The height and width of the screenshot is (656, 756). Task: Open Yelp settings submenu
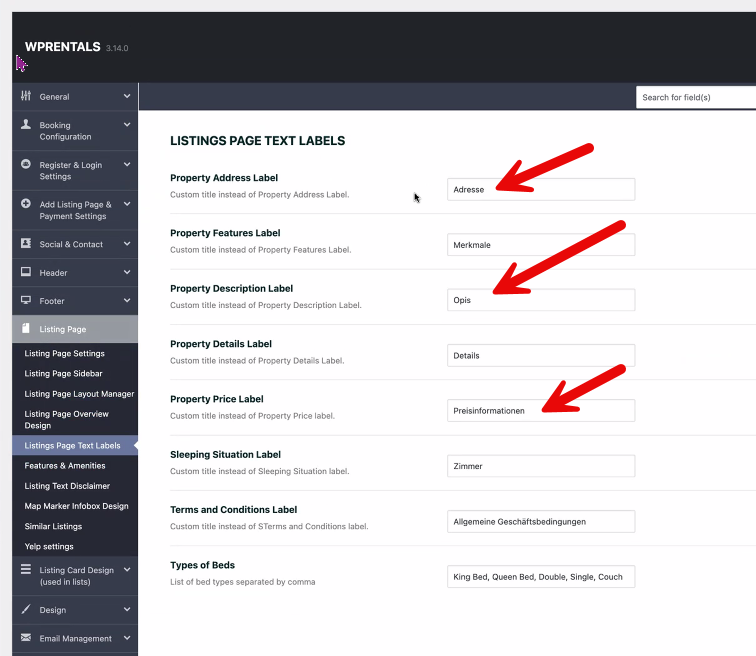pyautogui.click(x=49, y=547)
